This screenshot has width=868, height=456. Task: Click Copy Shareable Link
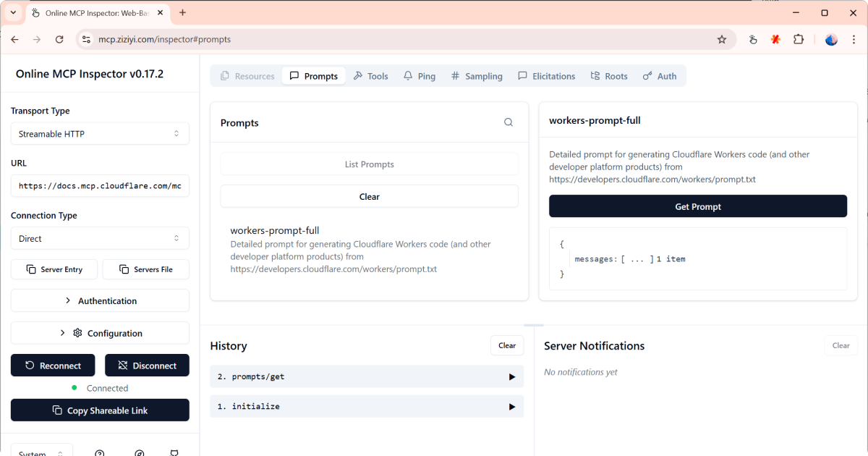[x=100, y=410]
